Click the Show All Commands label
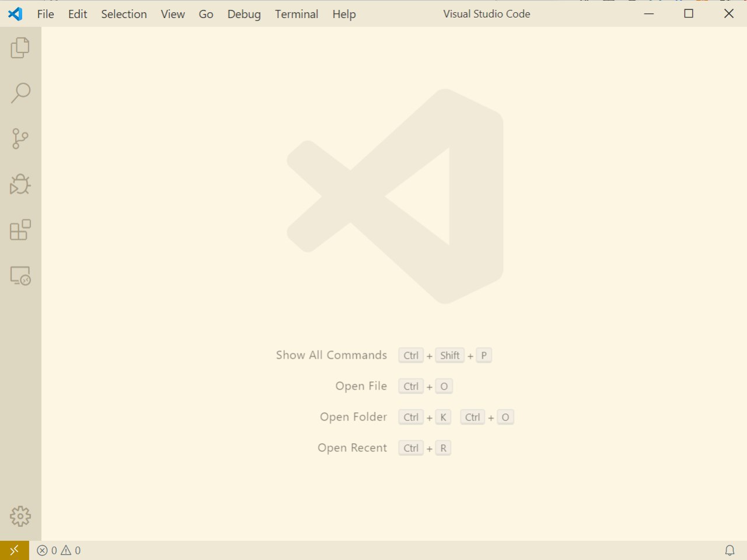 [331, 355]
